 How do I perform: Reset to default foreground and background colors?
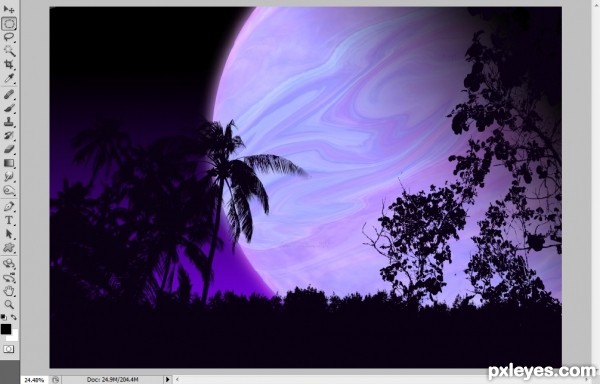3,317
